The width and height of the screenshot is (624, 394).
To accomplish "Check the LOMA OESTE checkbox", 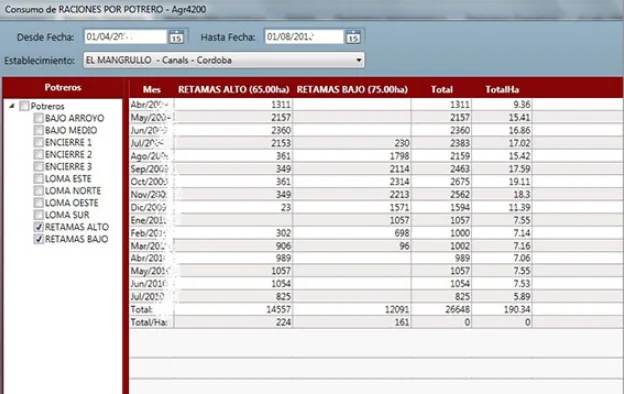I will tap(39, 203).
